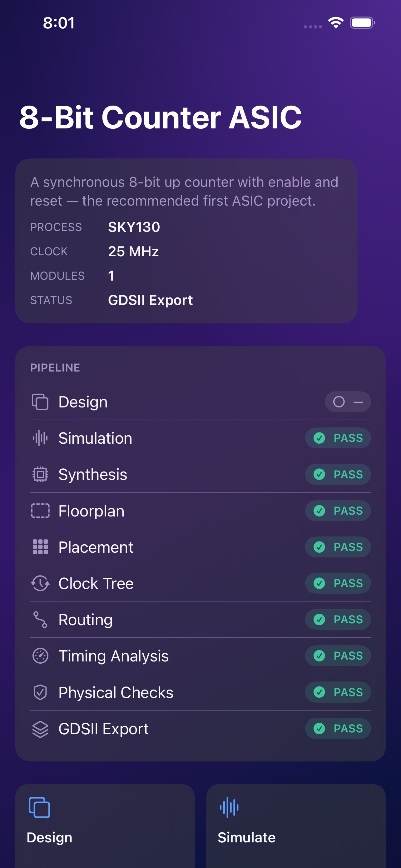Tap the Routing path icon

point(40,620)
